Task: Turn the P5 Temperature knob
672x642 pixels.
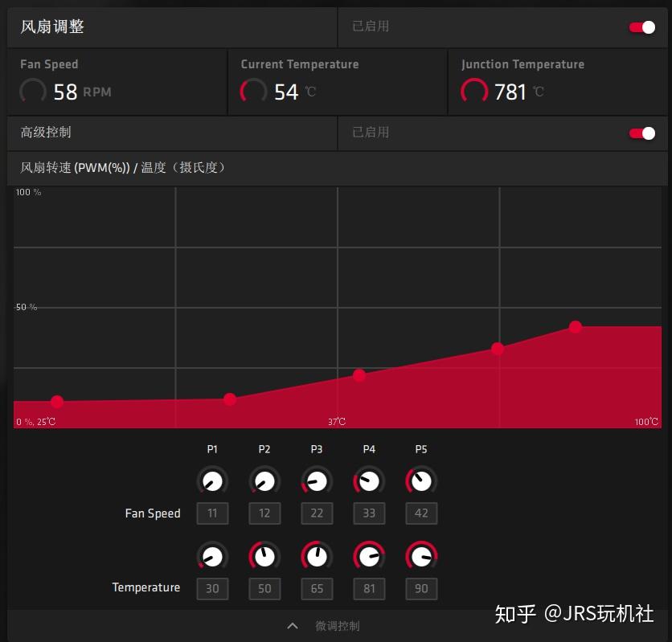Action: (421, 555)
